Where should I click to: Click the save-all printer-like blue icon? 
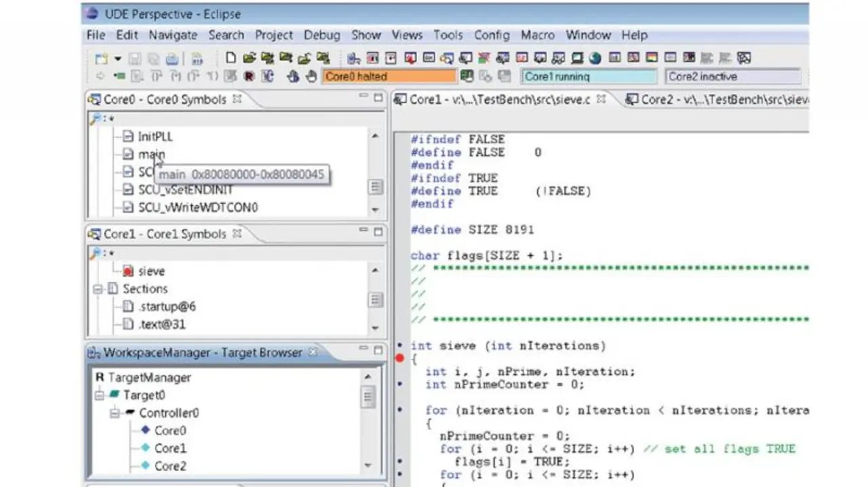172,59
